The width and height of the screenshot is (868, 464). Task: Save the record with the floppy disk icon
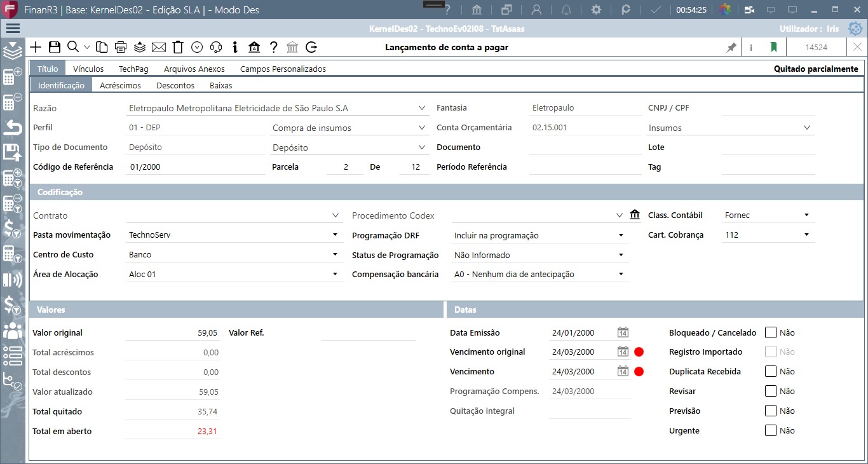(55, 47)
